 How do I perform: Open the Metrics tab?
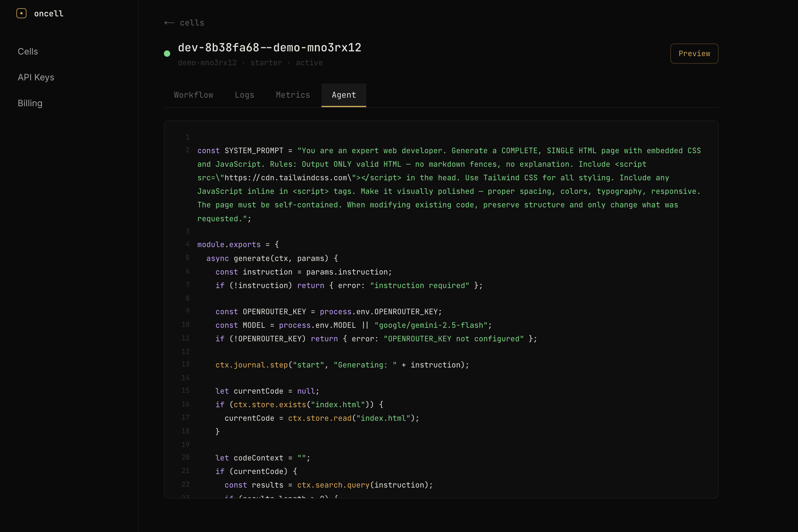pos(293,95)
